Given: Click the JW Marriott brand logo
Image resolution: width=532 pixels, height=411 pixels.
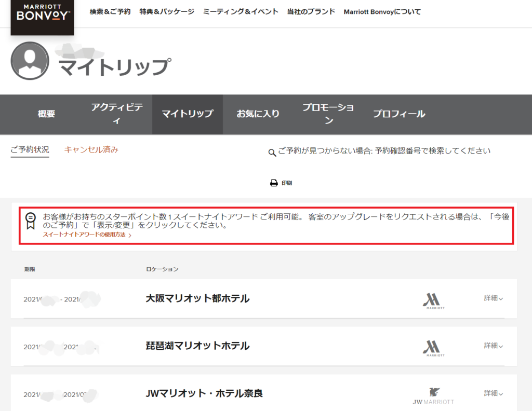Looking at the screenshot, I should pyautogui.click(x=433, y=395).
